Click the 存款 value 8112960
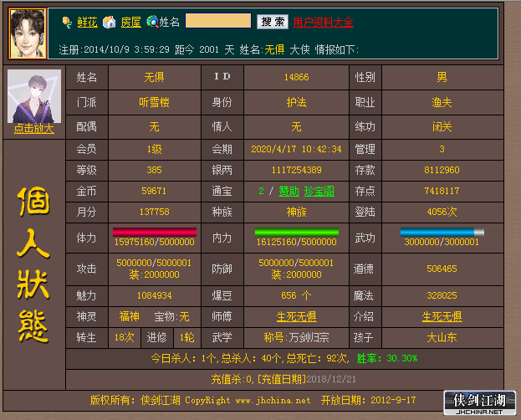521x420 pixels. [x=442, y=171]
